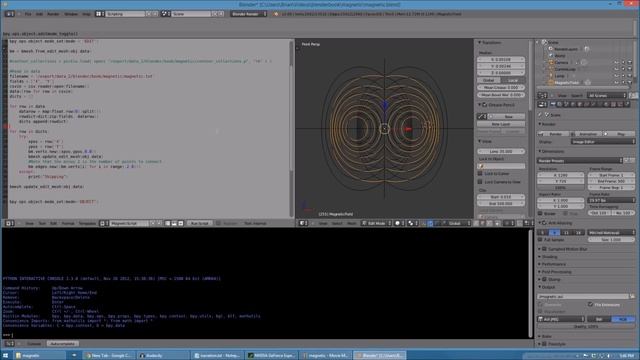Toggle the Full Sample checkbox
The height and width of the screenshot is (360, 640).
click(540, 240)
